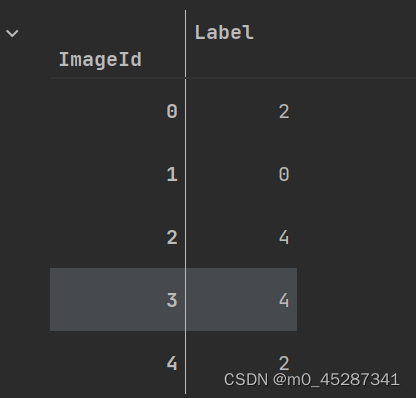416x398 pixels.
Task: Click the empty header cell above ImageId
Action: (117, 30)
